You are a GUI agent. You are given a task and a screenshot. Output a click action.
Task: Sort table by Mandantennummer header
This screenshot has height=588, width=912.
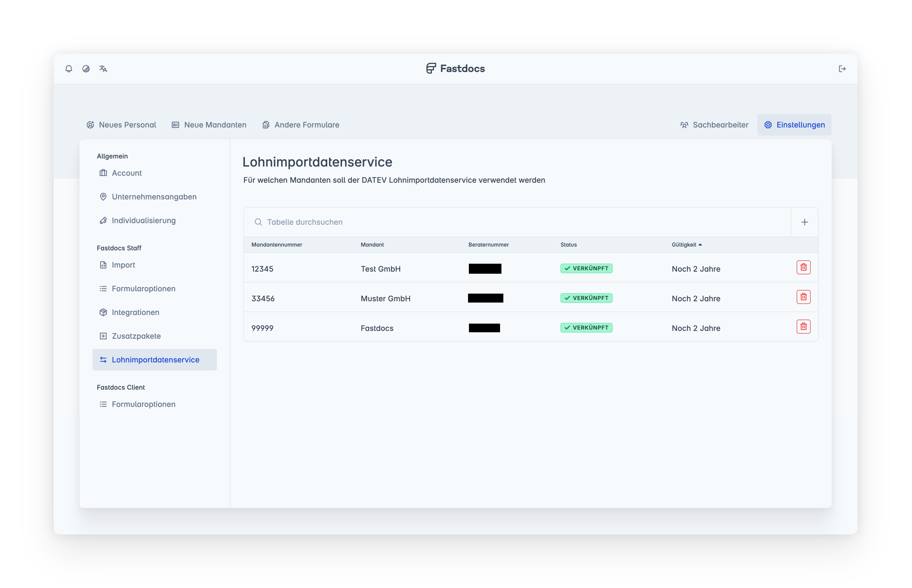point(277,245)
